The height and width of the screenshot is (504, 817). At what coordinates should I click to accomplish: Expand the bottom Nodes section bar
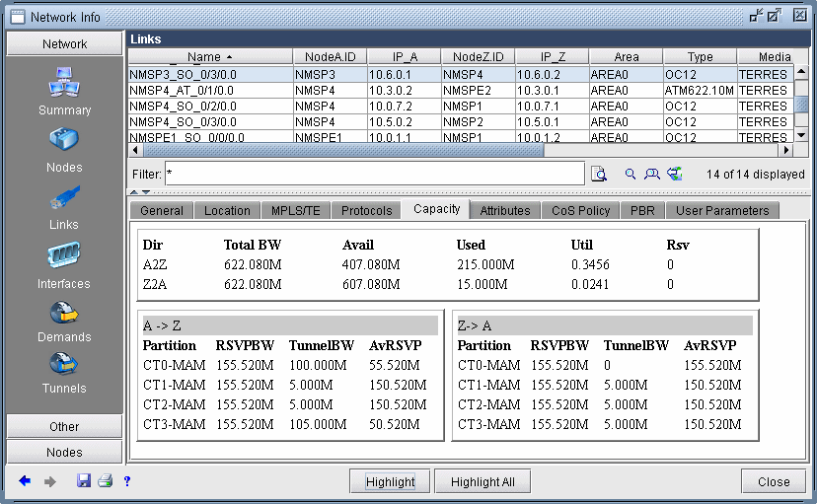[x=64, y=452]
